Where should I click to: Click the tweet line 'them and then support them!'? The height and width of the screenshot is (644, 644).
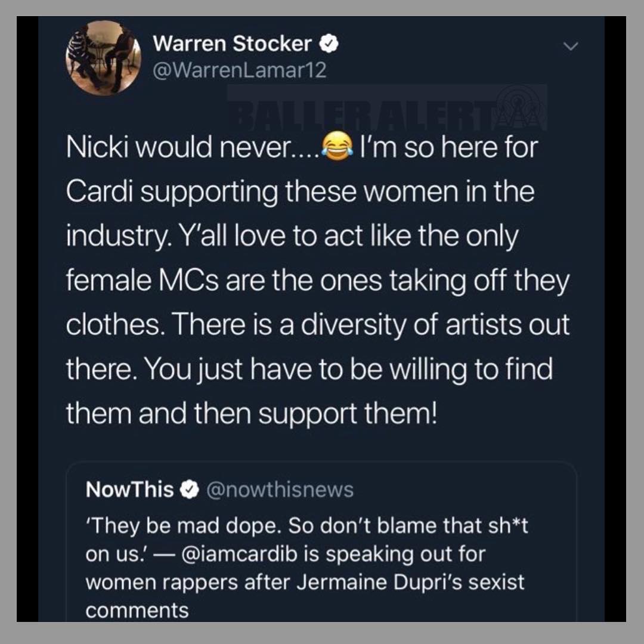pyautogui.click(x=252, y=413)
